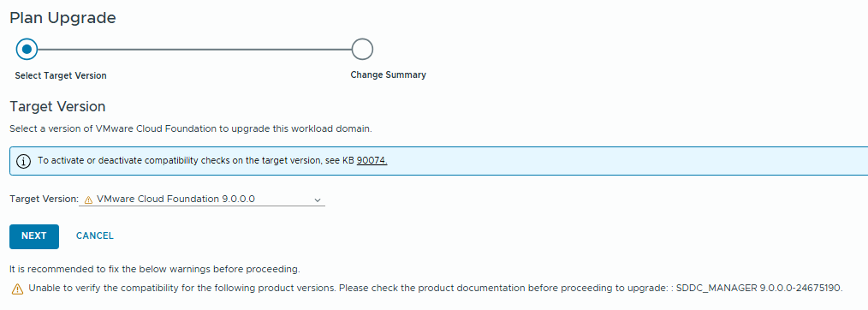Screen dimensions: 868x310
Task: Click the Change Summary step label
Action: (388, 75)
